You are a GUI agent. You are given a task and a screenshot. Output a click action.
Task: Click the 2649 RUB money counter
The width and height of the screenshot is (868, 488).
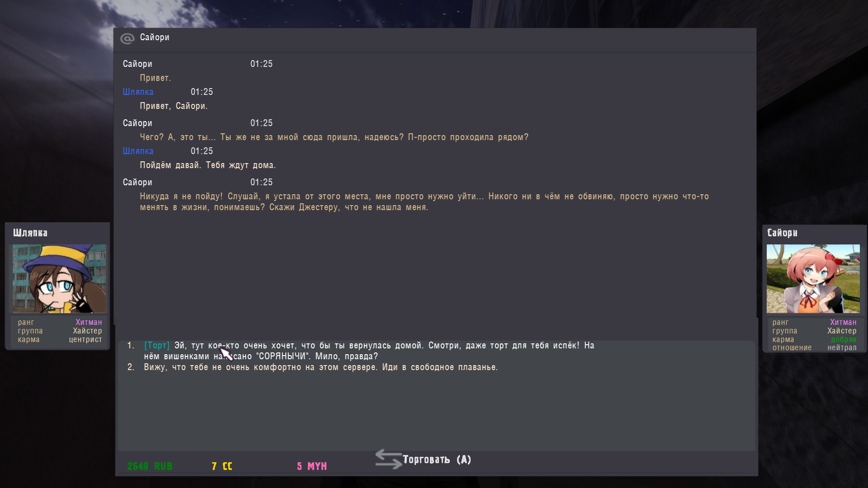coord(150,466)
